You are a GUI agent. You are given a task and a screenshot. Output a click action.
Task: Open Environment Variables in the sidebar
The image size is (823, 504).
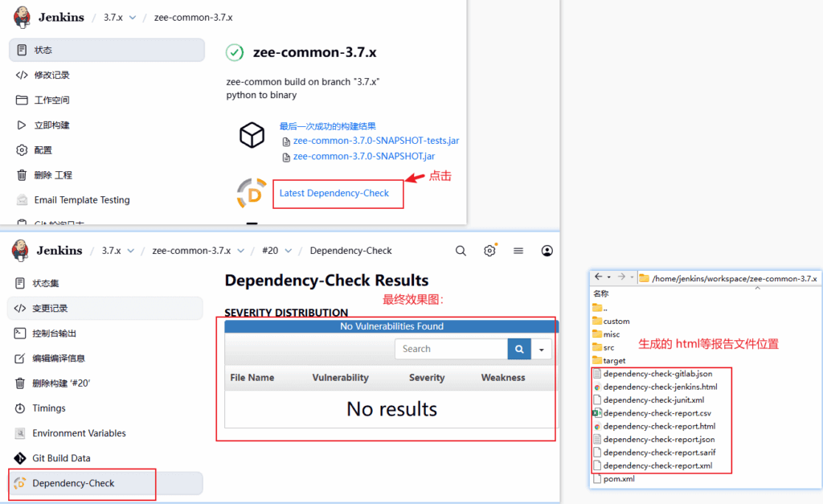(79, 433)
